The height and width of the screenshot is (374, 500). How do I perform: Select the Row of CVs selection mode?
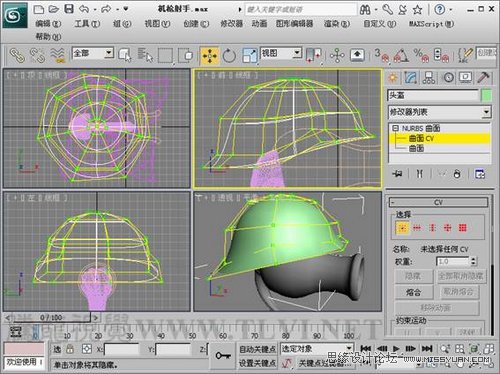click(x=417, y=228)
